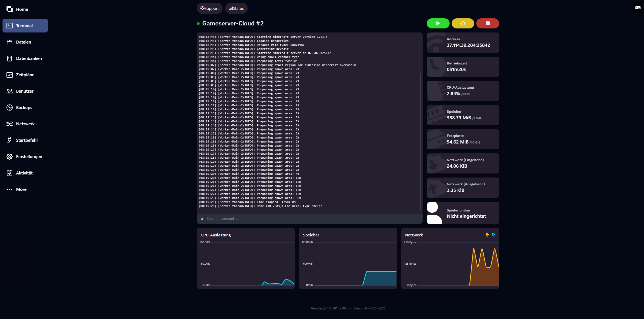Open the Status page button
The height and width of the screenshot is (319, 644).
click(x=236, y=9)
